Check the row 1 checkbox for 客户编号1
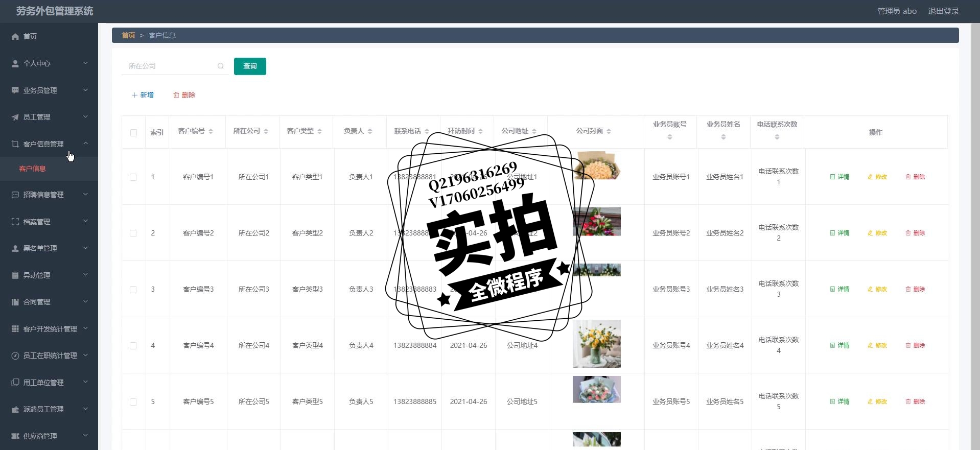Screen dimensions: 980x450 tap(133, 177)
